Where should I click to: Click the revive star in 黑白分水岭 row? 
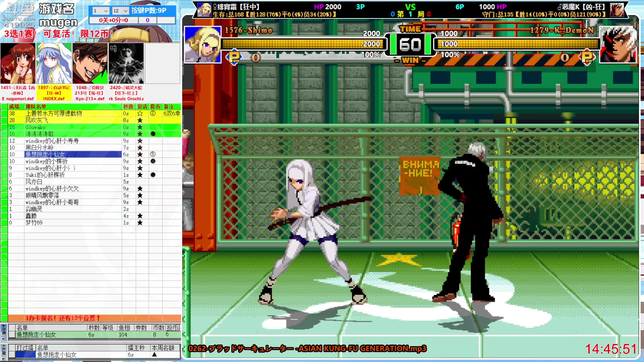pyautogui.click(x=140, y=147)
